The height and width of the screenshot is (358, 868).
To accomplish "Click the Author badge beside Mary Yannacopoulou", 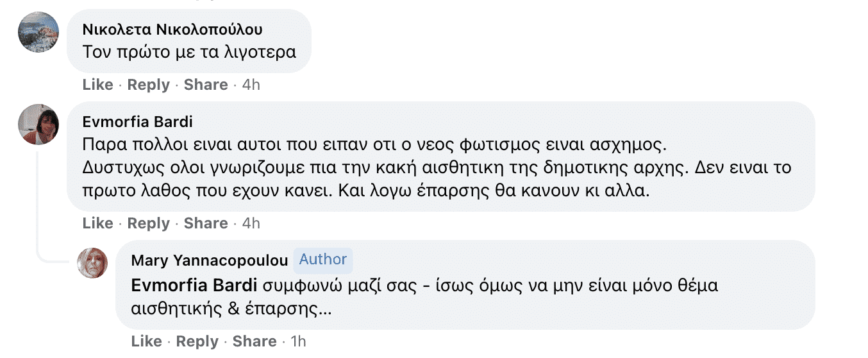I will [x=323, y=259].
